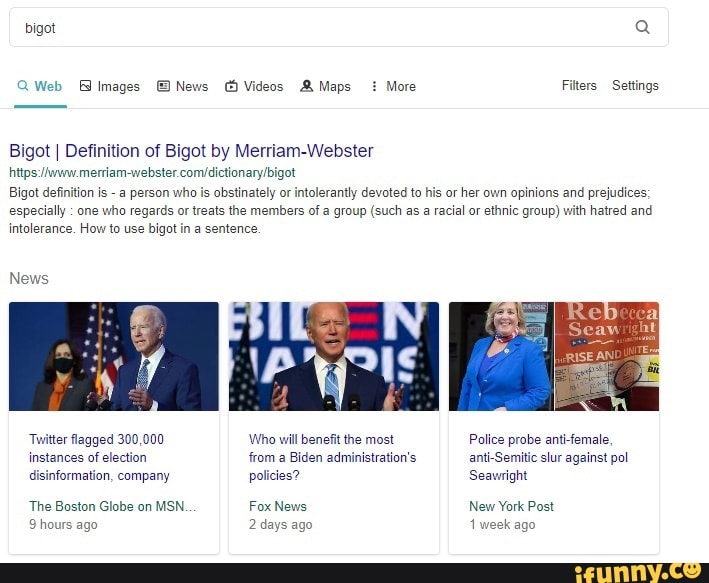Click the three-dot More icon
The image size is (709, 583).
[x=374, y=86]
